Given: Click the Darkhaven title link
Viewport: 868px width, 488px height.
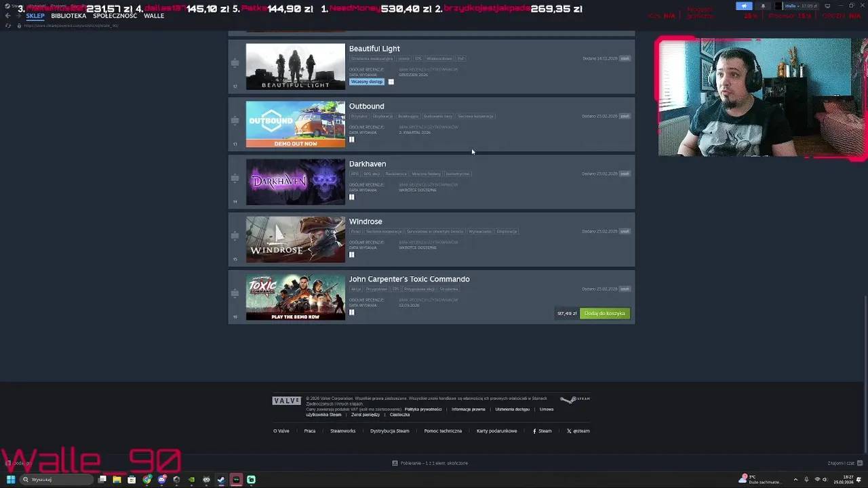Looking at the screenshot, I should [368, 164].
